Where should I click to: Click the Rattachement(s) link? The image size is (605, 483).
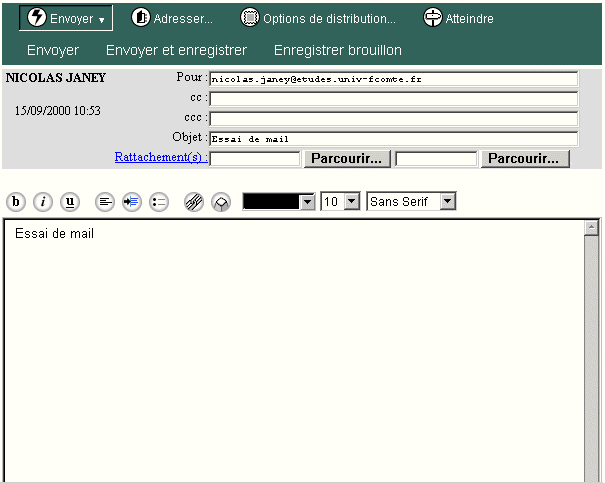160,157
